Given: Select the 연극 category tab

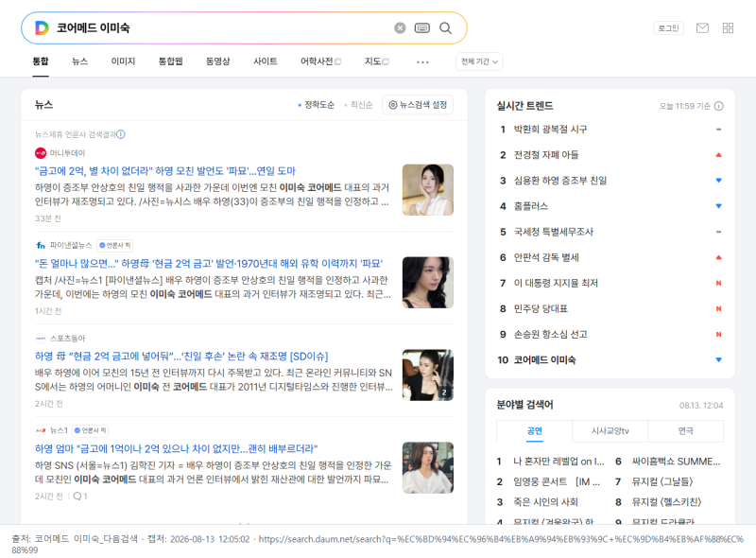Looking at the screenshot, I should (x=686, y=431).
